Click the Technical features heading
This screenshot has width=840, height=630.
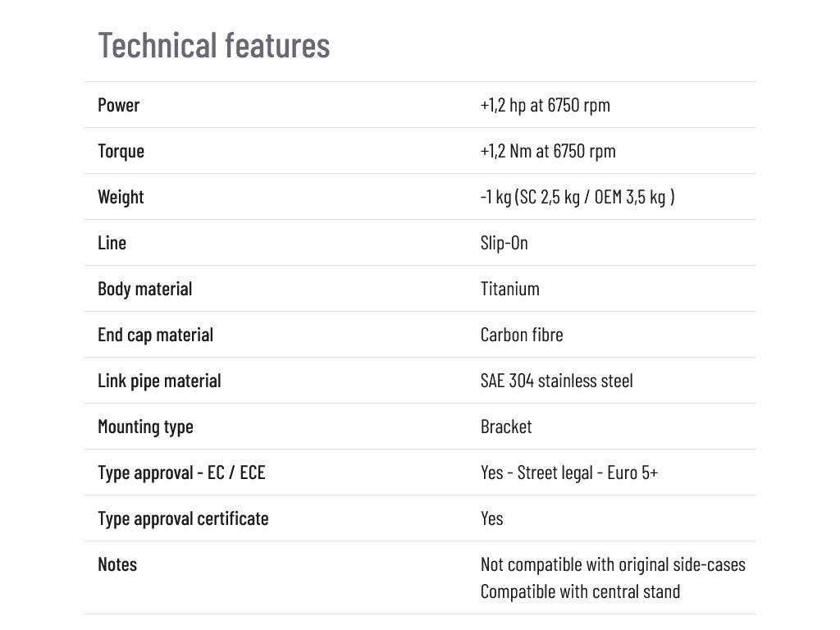tap(214, 44)
